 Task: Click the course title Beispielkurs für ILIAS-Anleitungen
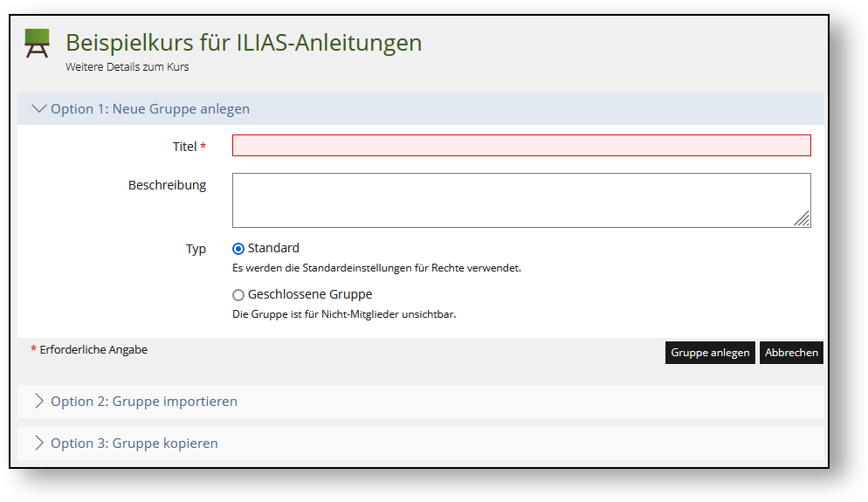[244, 43]
